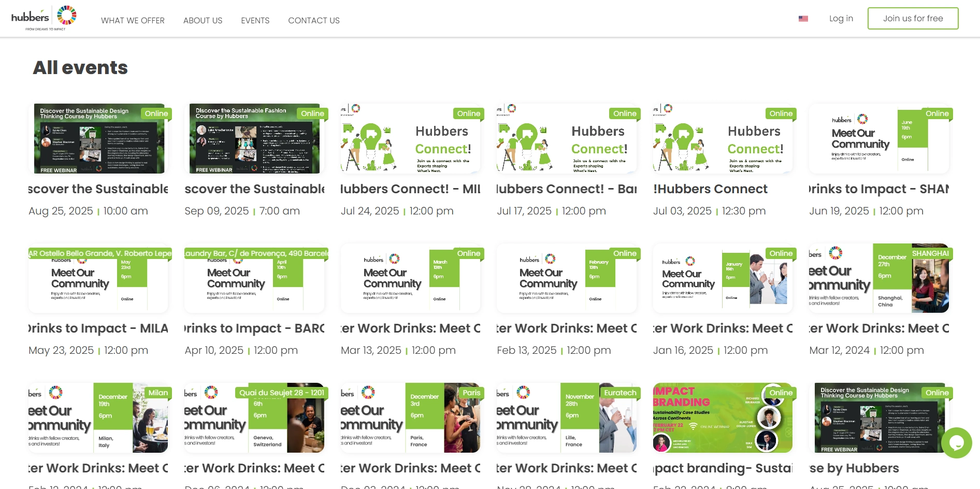Open the March 13th Meet Our Community thumbnail
The image size is (980, 489).
(411, 278)
